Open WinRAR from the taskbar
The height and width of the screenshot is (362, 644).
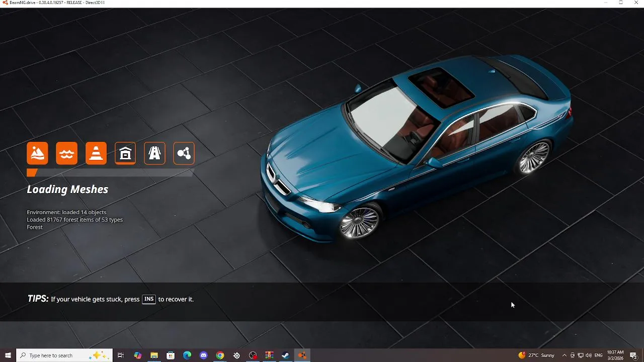coord(269,355)
